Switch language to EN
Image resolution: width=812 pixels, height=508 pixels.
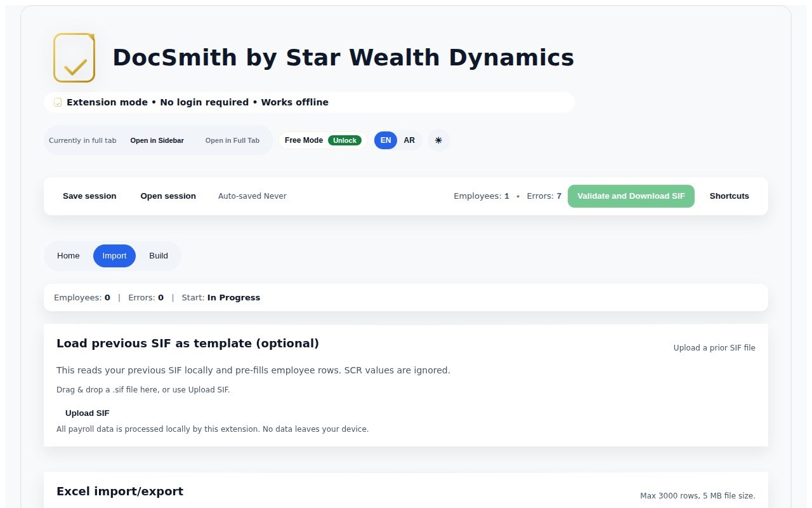[386, 140]
